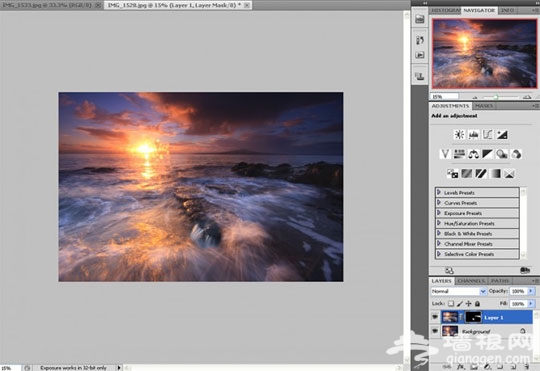Expand Exposure Presets list
The image size is (540, 371).
point(439,213)
